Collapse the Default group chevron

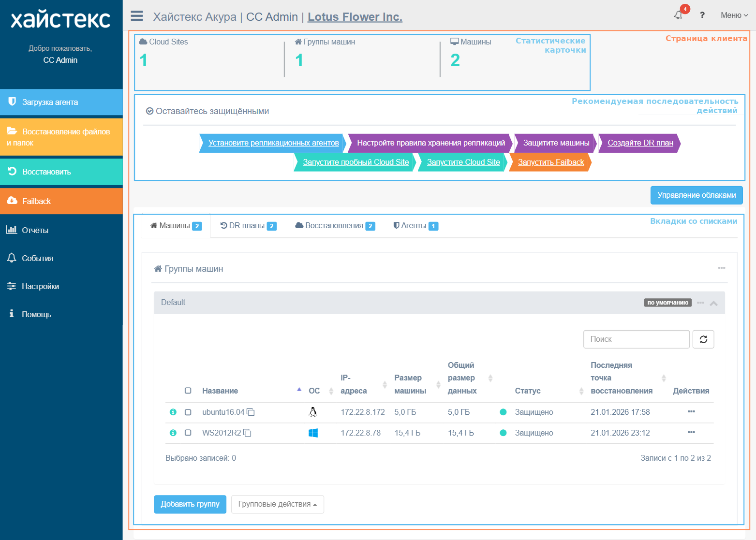[713, 303]
